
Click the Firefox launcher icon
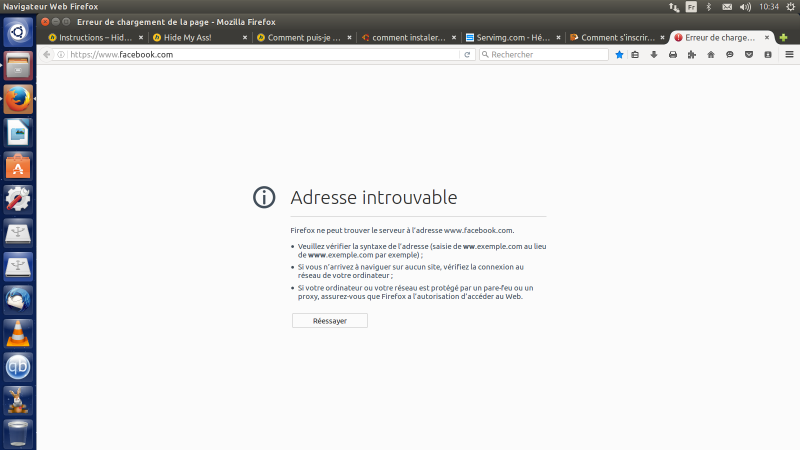click(x=18, y=99)
